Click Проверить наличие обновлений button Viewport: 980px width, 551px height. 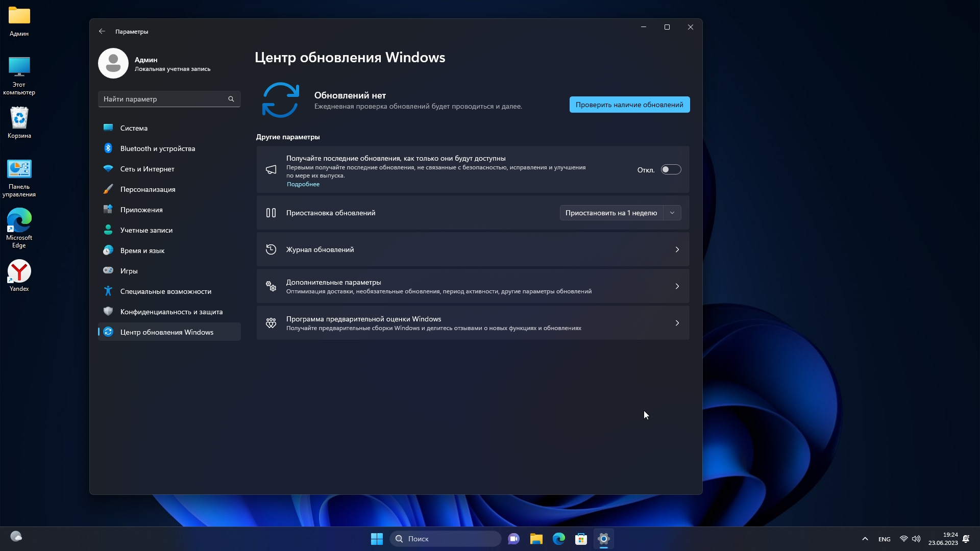629,105
